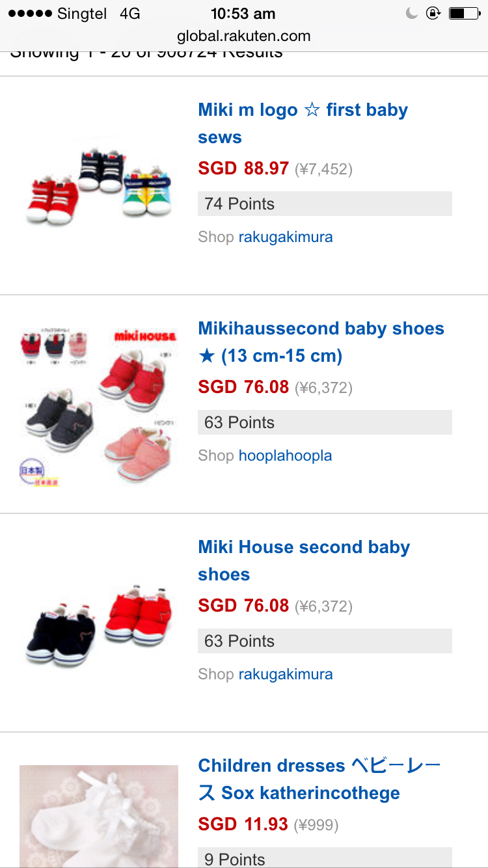The width and height of the screenshot is (488, 868).
Task: Tap the 74 Points bar
Action: (325, 204)
